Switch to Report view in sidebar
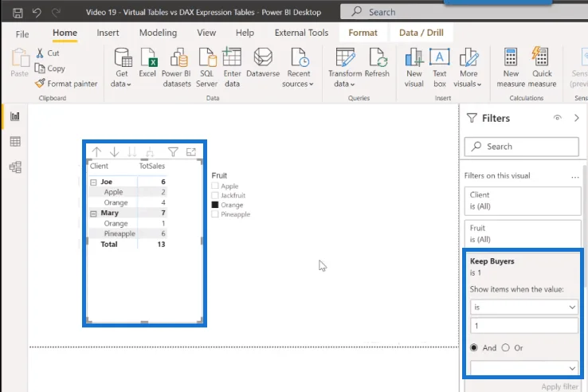 (x=15, y=116)
